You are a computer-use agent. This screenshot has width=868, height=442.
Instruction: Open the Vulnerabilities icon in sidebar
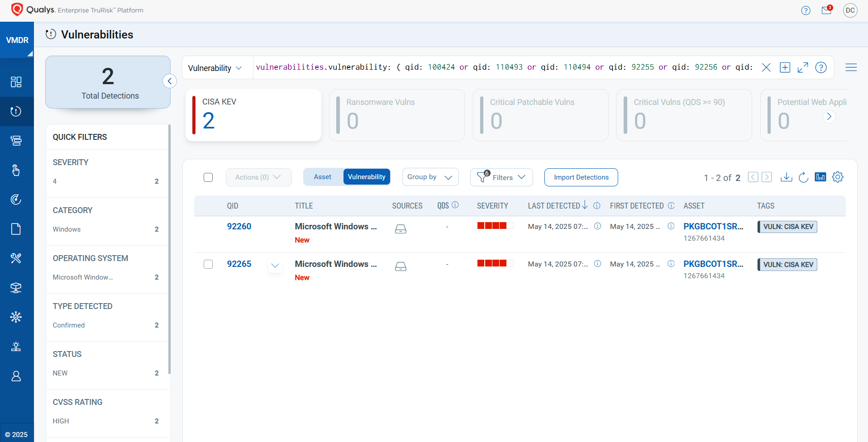[x=16, y=111]
